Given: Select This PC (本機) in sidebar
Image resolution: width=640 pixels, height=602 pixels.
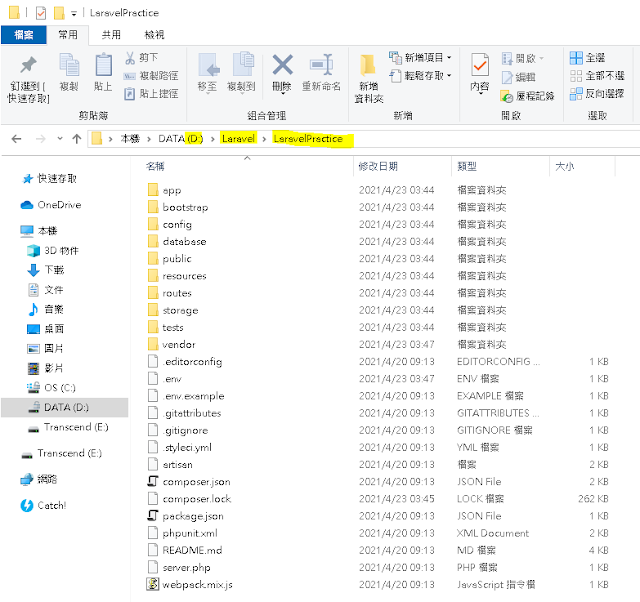Looking at the screenshot, I should pyautogui.click(x=39, y=231).
